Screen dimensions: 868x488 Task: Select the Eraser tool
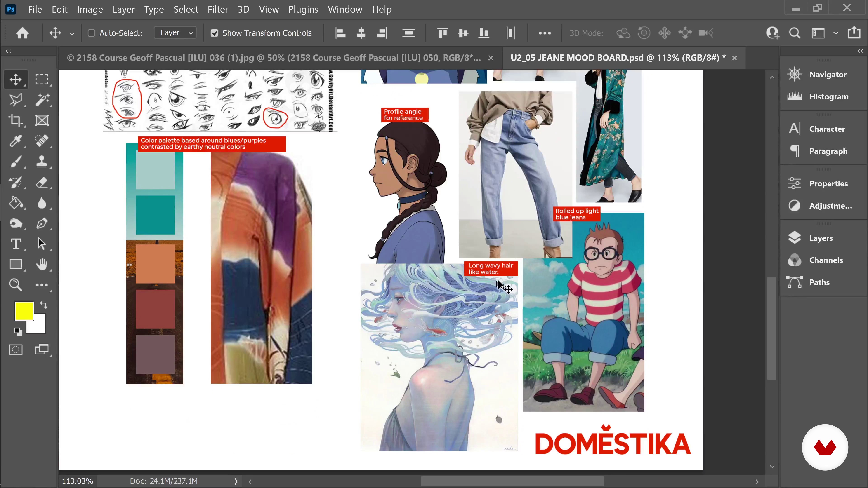[42, 183]
